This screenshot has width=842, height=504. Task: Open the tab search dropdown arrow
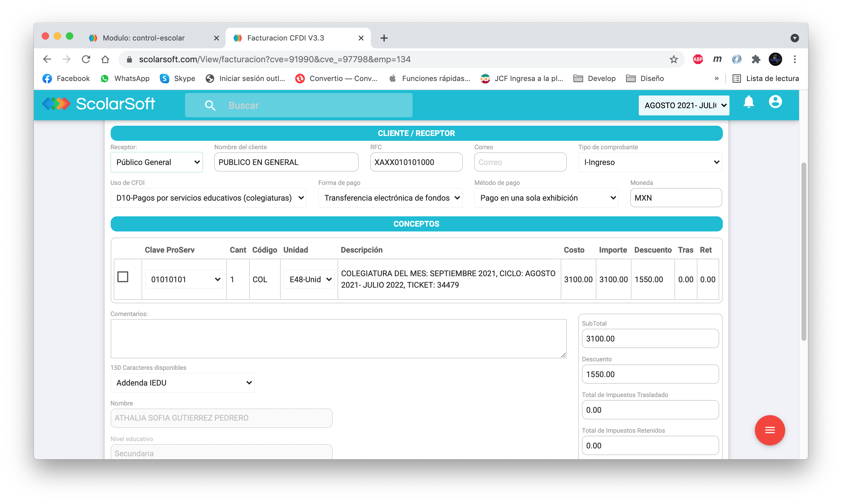point(795,38)
